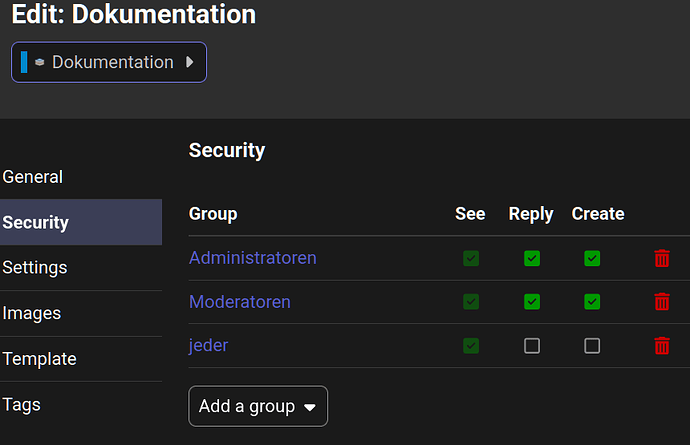Open the Moderatoren group link
The height and width of the screenshot is (445, 690).
[240, 302]
